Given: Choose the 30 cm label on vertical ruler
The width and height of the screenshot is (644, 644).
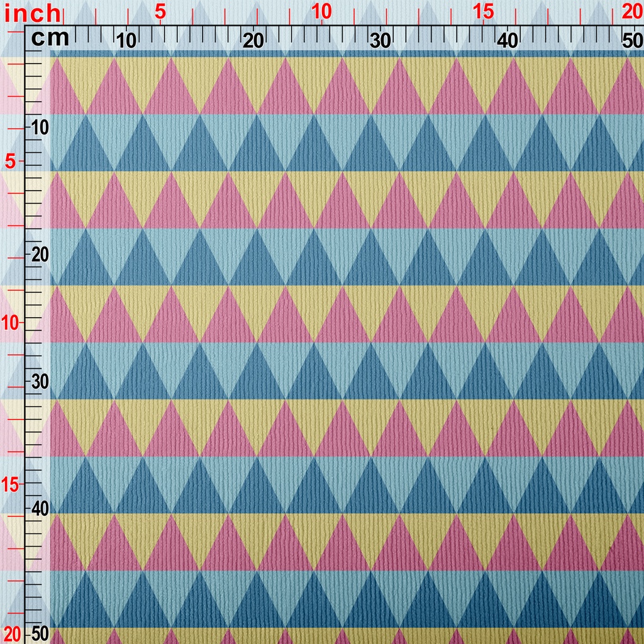Looking at the screenshot, I should (40, 382).
